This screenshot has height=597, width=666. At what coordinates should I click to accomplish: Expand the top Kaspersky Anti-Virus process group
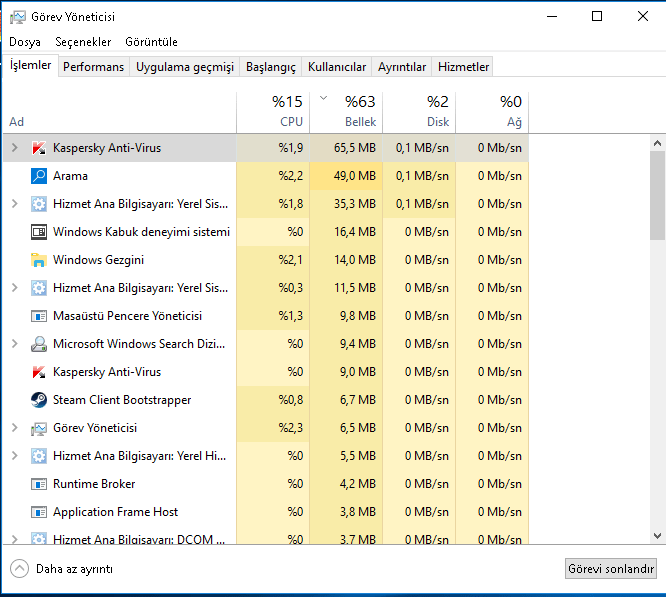(x=14, y=148)
